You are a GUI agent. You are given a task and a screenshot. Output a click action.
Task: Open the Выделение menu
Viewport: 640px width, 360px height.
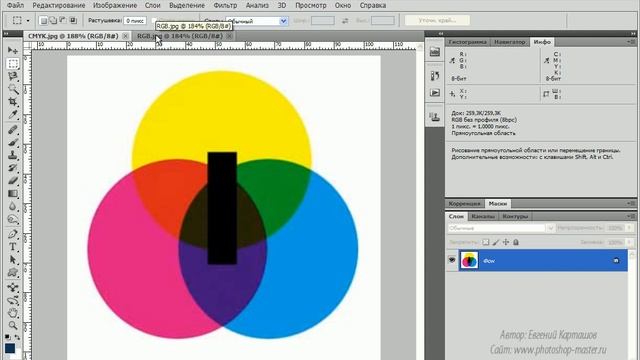click(187, 5)
